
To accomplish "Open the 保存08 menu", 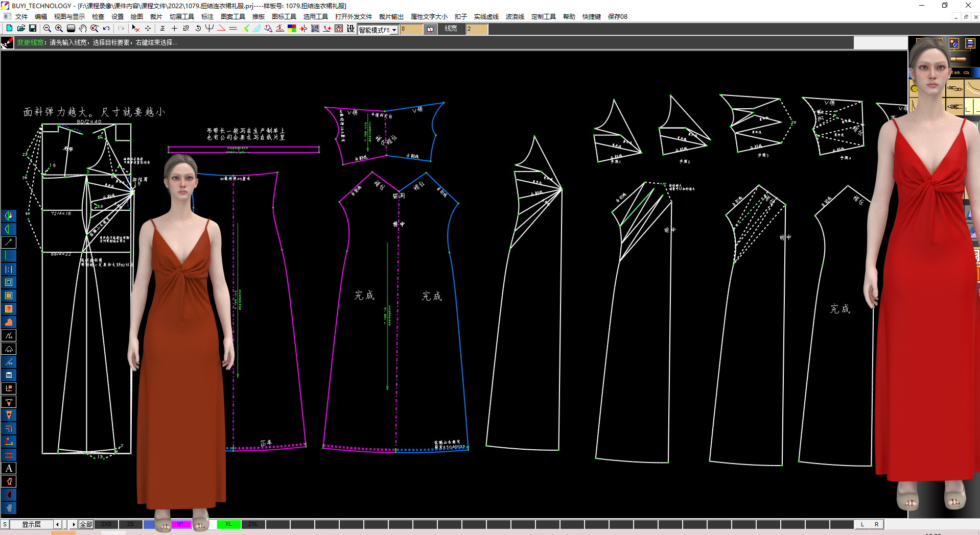I will [x=618, y=17].
